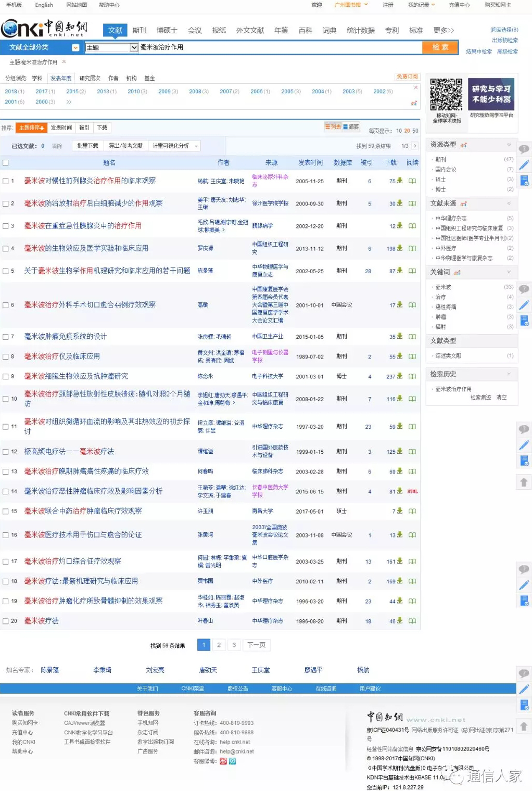Open the 计量可视化分析 dropdown
532x791 pixels.
pyautogui.click(x=175, y=146)
